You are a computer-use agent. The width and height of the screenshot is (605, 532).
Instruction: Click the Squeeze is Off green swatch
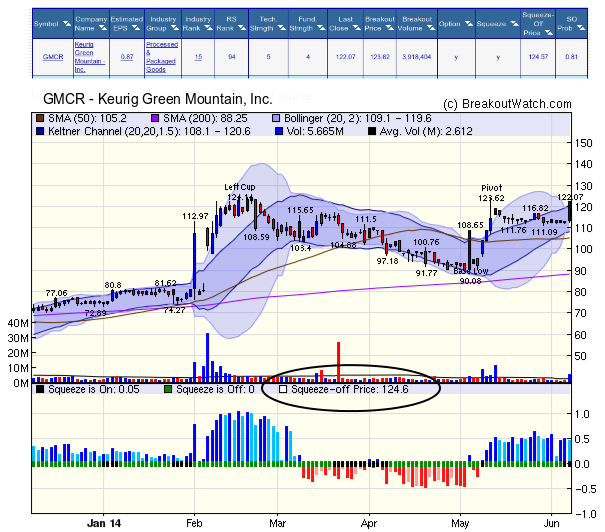[x=168, y=389]
